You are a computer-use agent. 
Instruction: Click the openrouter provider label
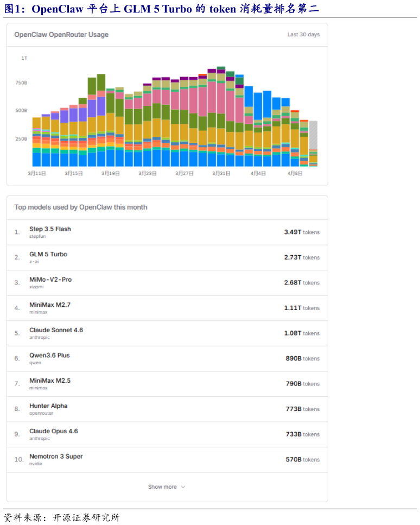[x=41, y=413]
